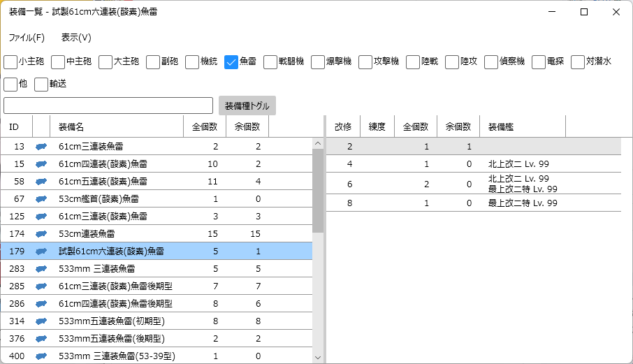Image resolution: width=633 pixels, height=364 pixels.
Task: Click torpedo icon in 533mm五連装魚雷(初期型) row
Action: [x=41, y=321]
